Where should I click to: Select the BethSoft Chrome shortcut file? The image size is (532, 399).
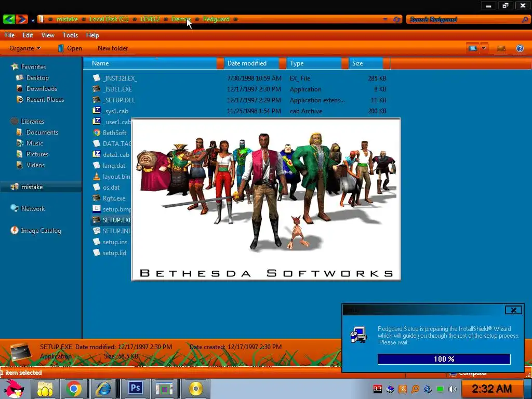[x=114, y=132]
